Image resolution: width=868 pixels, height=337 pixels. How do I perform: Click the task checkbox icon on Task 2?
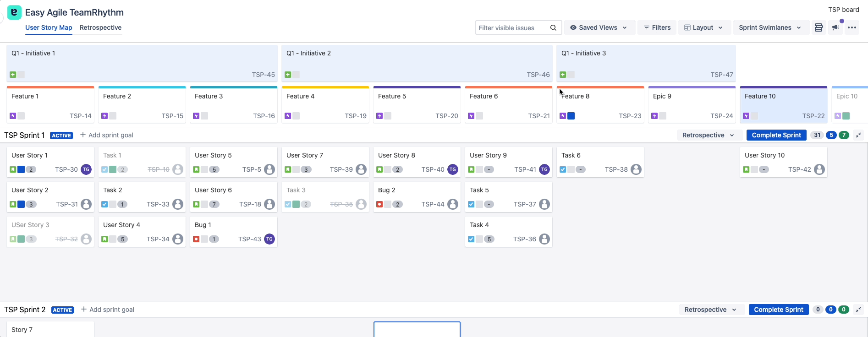pyautogui.click(x=104, y=204)
